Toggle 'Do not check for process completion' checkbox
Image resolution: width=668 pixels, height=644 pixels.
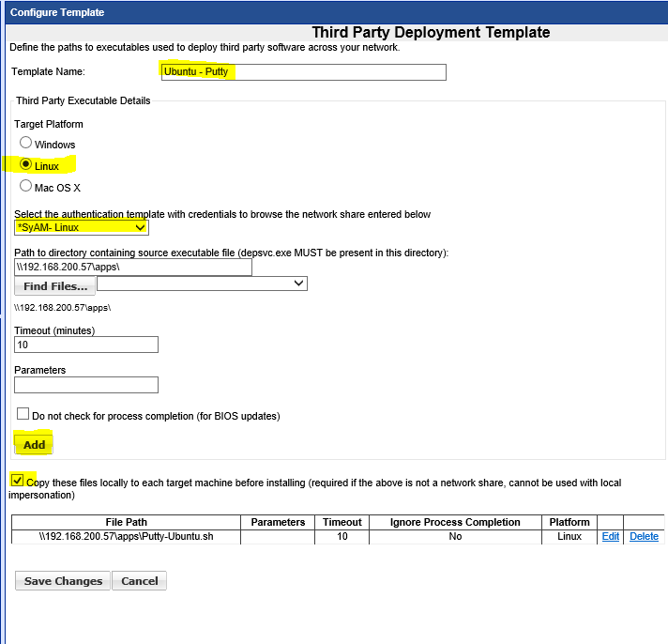pyautogui.click(x=23, y=414)
